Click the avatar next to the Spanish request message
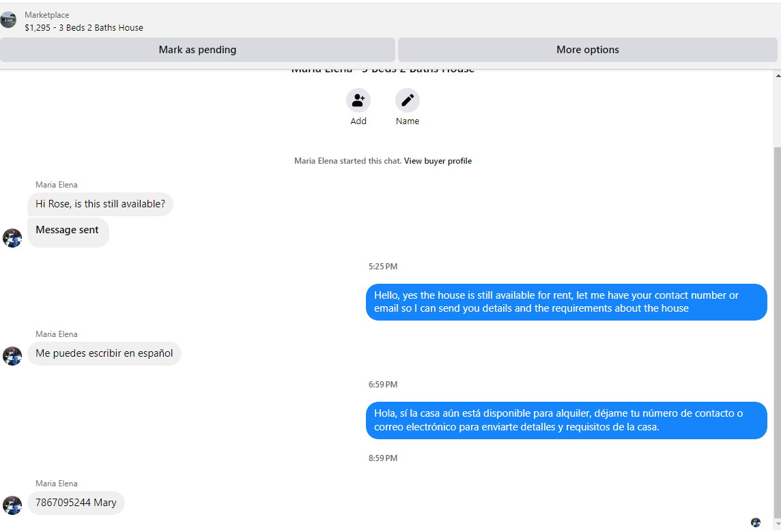 tap(12, 356)
